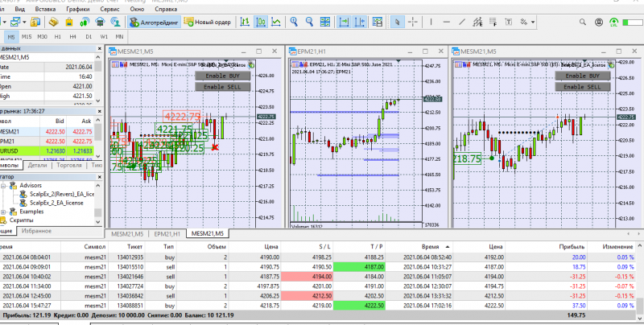Open the objects toolbar dropdown arrow
Image resolution: width=644 pixels, height=325 pixels.
[533, 22]
